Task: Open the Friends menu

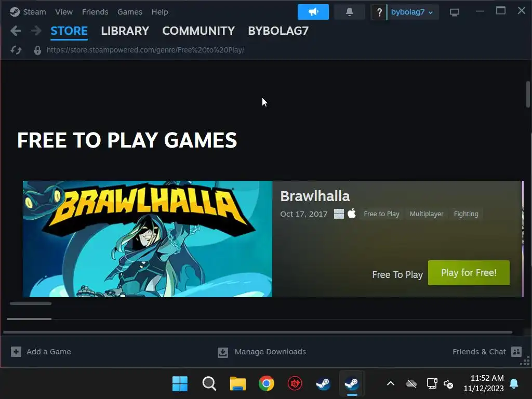Action: [x=95, y=12]
